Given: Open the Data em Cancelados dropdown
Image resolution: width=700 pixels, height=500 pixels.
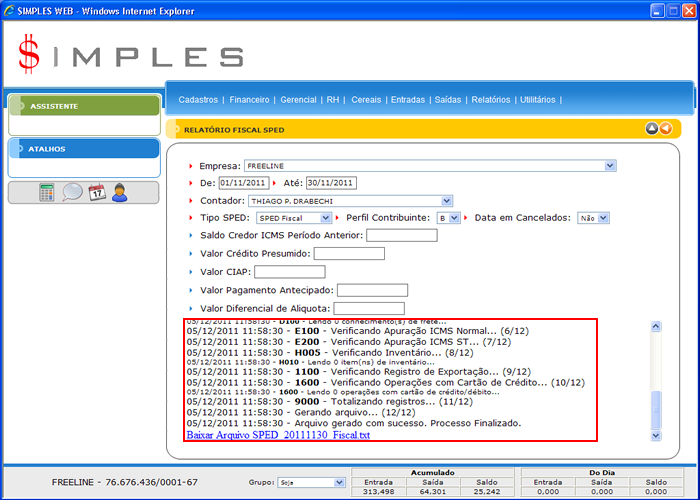Looking at the screenshot, I should (x=593, y=218).
